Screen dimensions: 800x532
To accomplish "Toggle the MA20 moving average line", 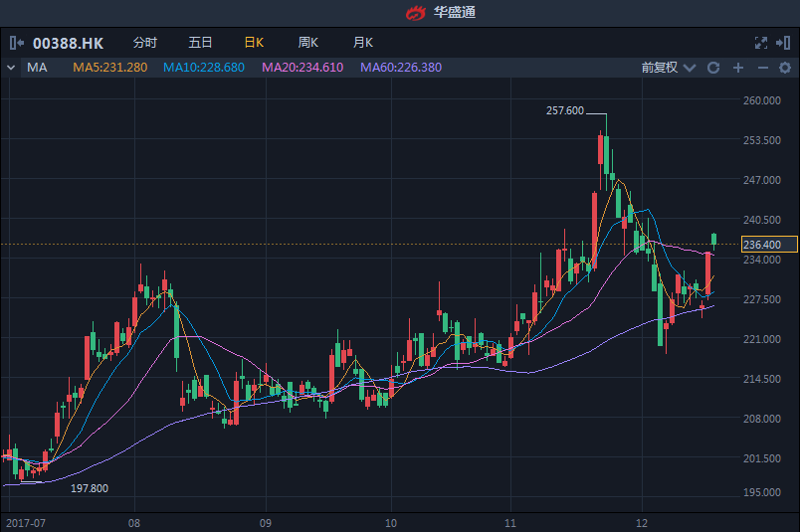I will tap(301, 68).
